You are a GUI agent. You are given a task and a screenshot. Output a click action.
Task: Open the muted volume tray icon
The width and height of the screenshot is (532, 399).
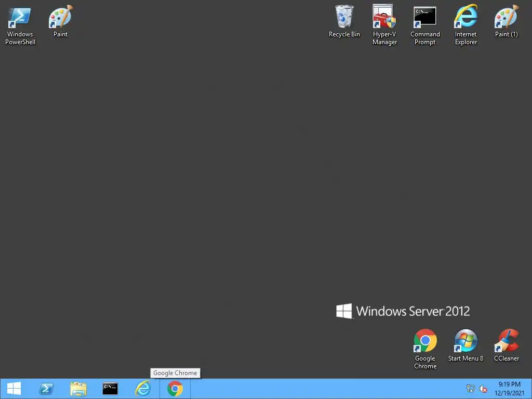[483, 389]
